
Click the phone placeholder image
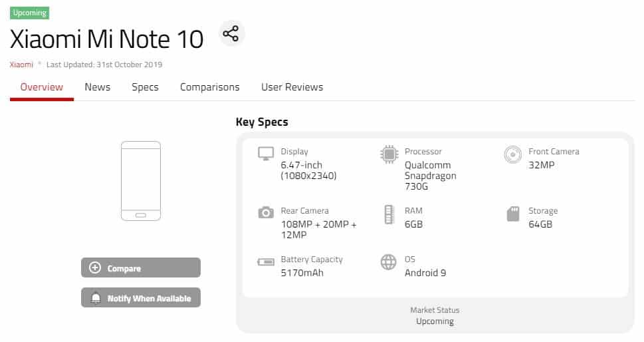[141, 181]
